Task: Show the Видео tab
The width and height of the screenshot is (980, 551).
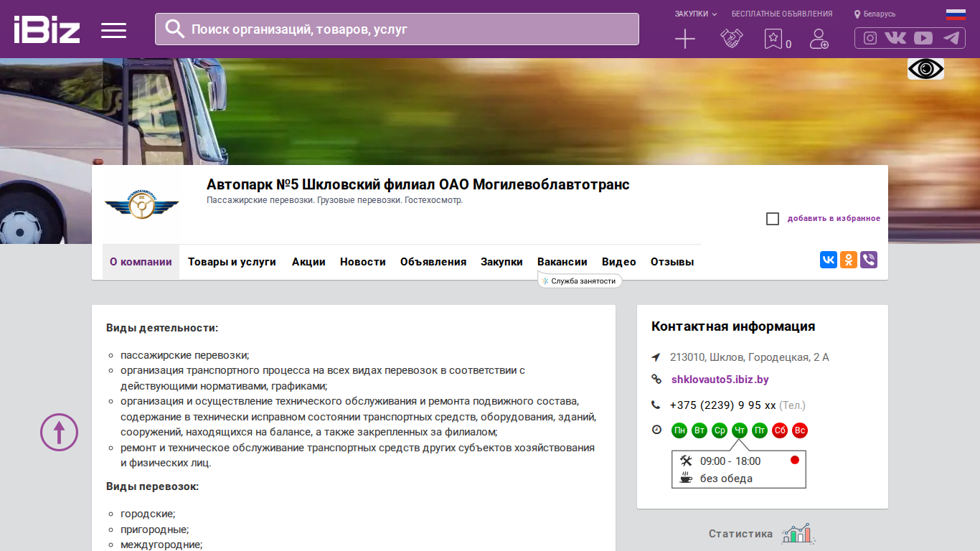Action: pyautogui.click(x=619, y=262)
